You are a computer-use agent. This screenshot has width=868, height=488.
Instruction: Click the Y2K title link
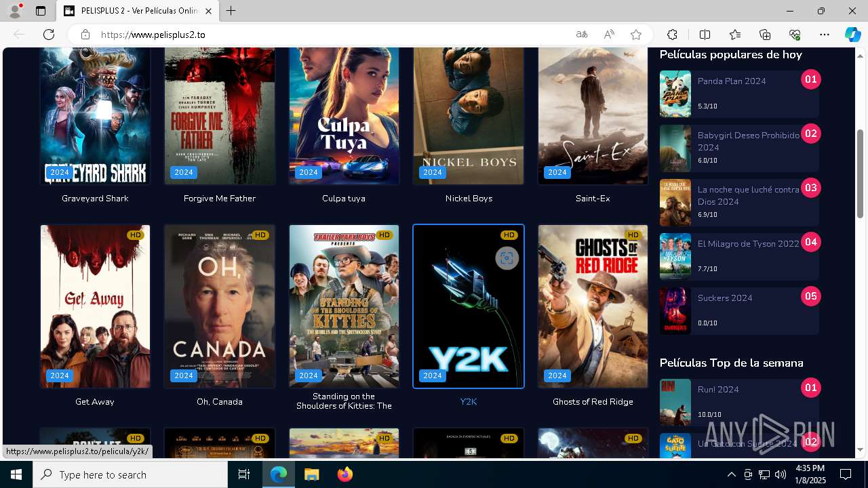[x=469, y=401]
